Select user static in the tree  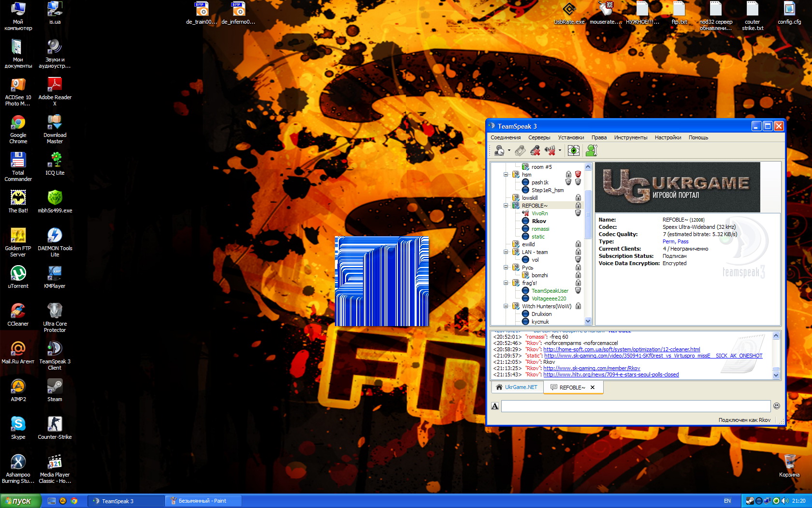click(x=538, y=237)
